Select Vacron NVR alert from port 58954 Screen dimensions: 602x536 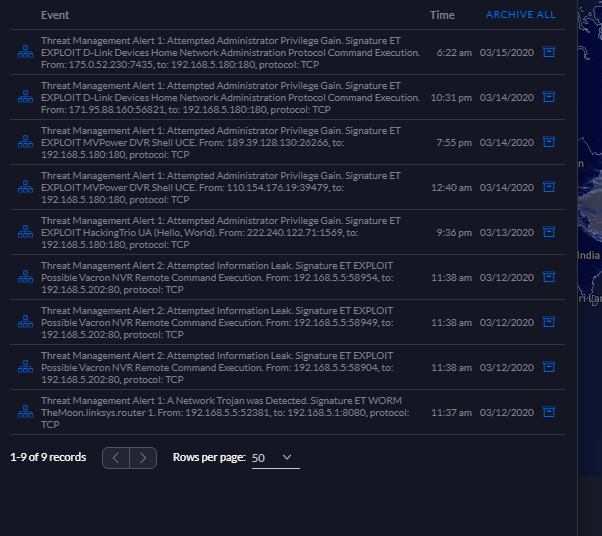[217, 277]
